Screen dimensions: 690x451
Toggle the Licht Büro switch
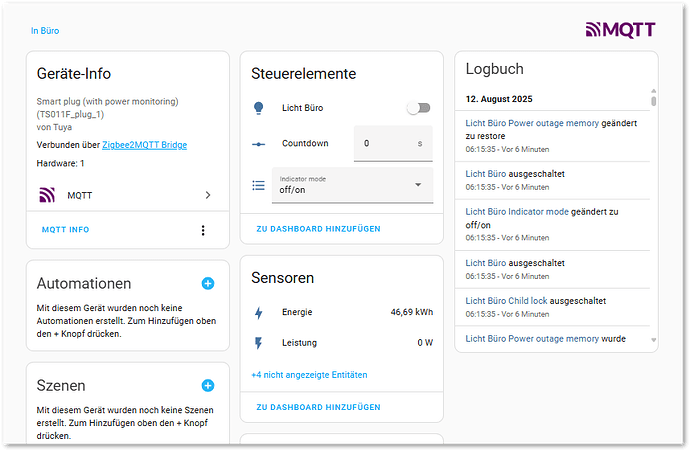418,108
